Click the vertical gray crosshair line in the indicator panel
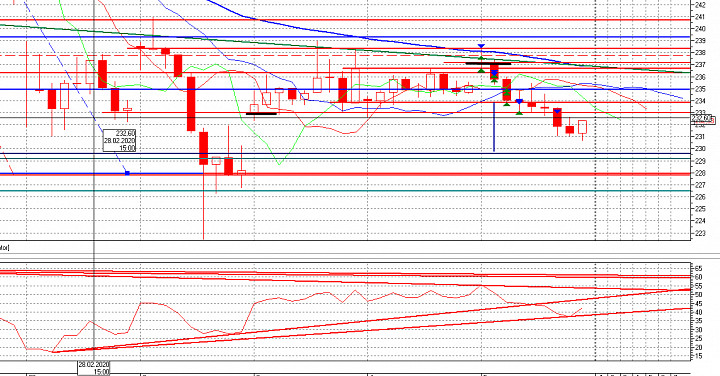Image resolution: width=720 pixels, height=376 pixels. pyautogui.click(x=94, y=312)
